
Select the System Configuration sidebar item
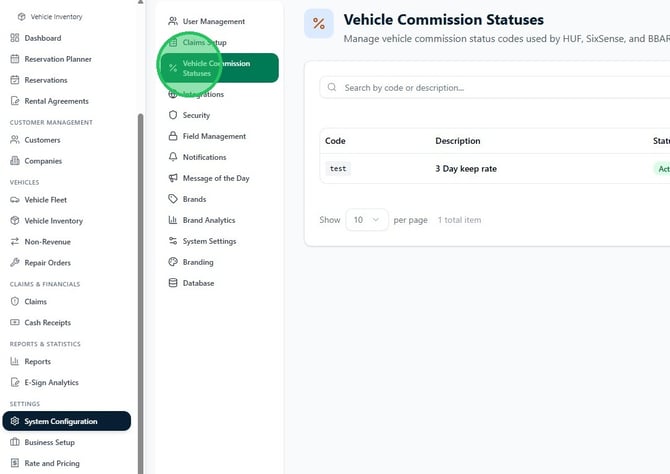click(x=67, y=421)
